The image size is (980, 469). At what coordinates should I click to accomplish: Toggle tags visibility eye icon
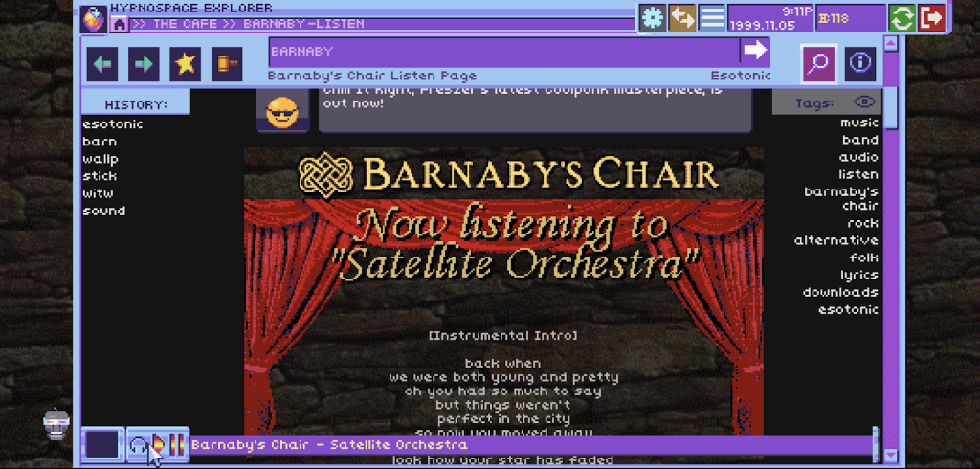tap(865, 101)
